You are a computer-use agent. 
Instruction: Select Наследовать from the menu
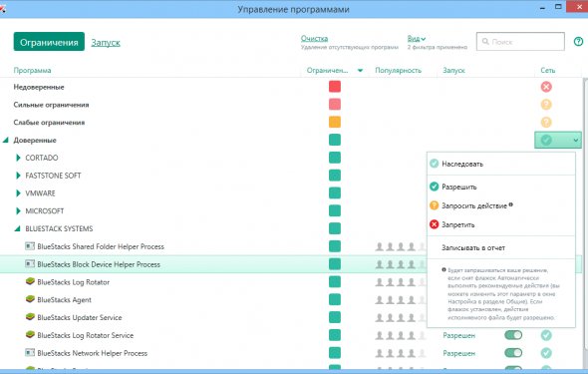501,164
